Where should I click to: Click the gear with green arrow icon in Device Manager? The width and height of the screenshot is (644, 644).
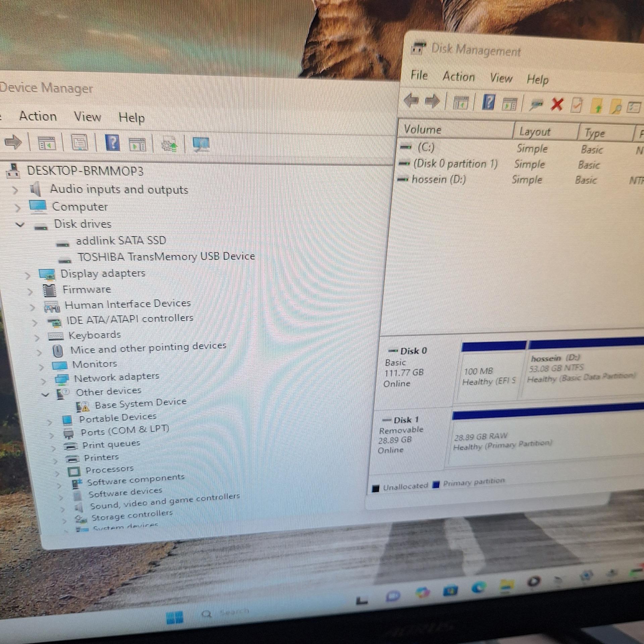(169, 145)
